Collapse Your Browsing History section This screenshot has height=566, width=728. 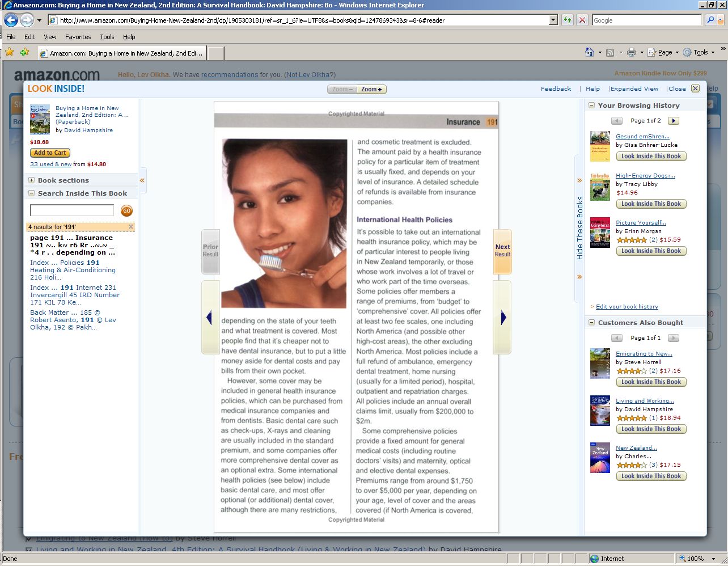[x=592, y=105]
